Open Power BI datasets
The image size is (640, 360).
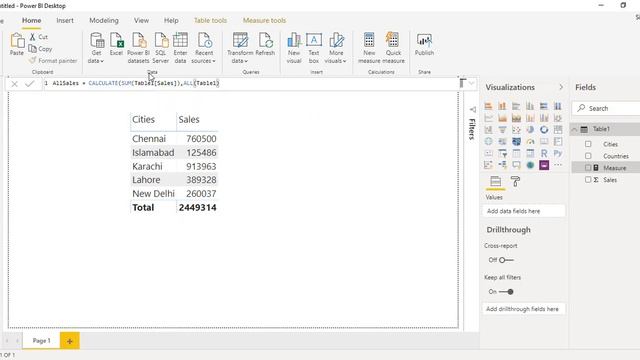point(138,48)
